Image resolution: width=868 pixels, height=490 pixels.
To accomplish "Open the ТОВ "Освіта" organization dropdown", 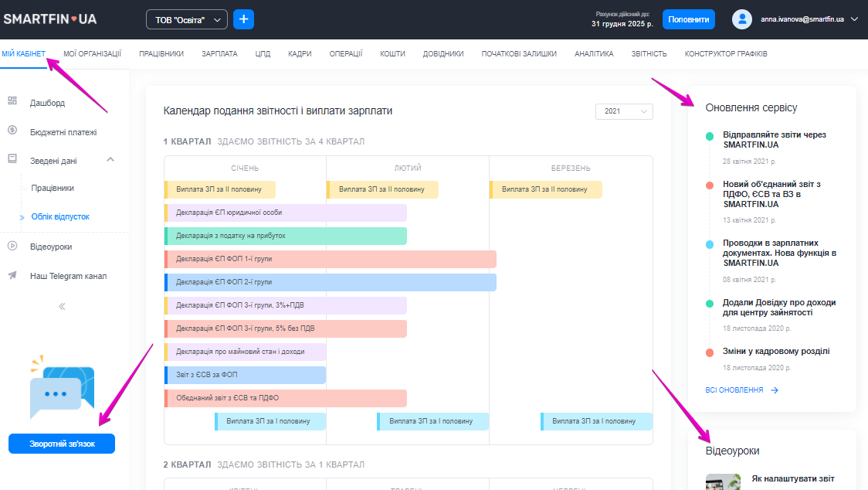I will coord(187,19).
